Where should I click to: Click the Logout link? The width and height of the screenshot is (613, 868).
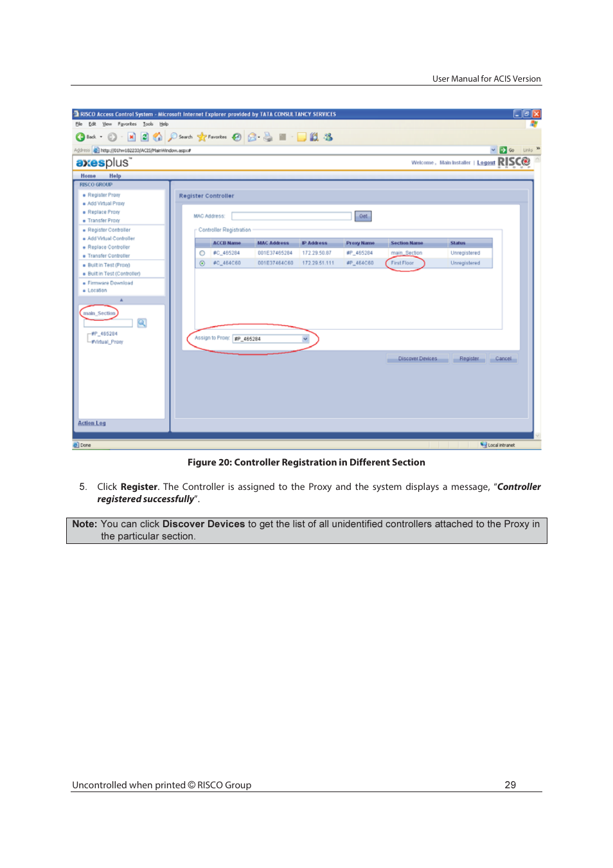(486, 163)
